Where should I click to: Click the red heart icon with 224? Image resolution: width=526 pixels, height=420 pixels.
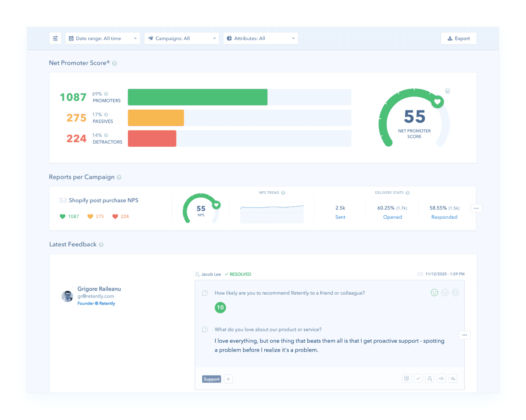pos(115,217)
